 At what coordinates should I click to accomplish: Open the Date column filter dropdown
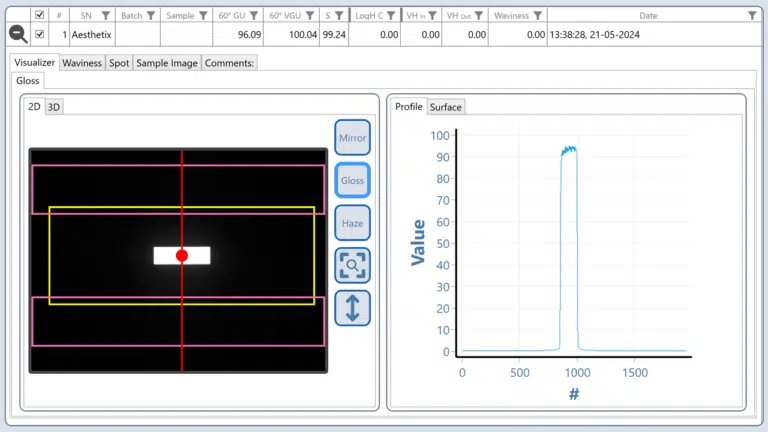pos(752,16)
